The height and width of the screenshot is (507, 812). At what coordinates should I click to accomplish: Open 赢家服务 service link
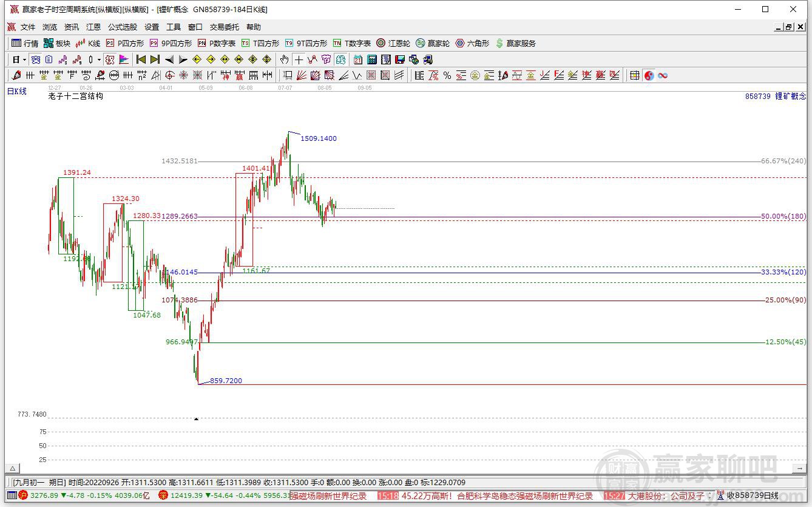[x=515, y=43]
